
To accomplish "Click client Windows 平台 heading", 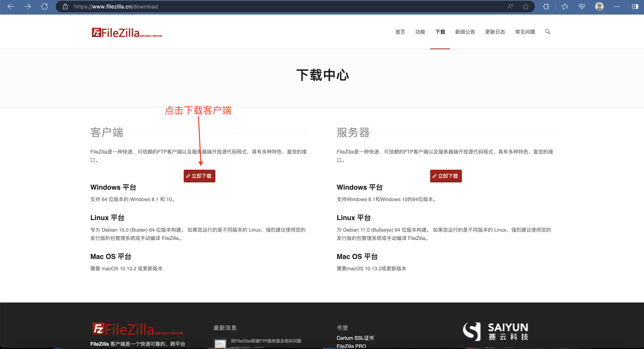I will (x=113, y=187).
